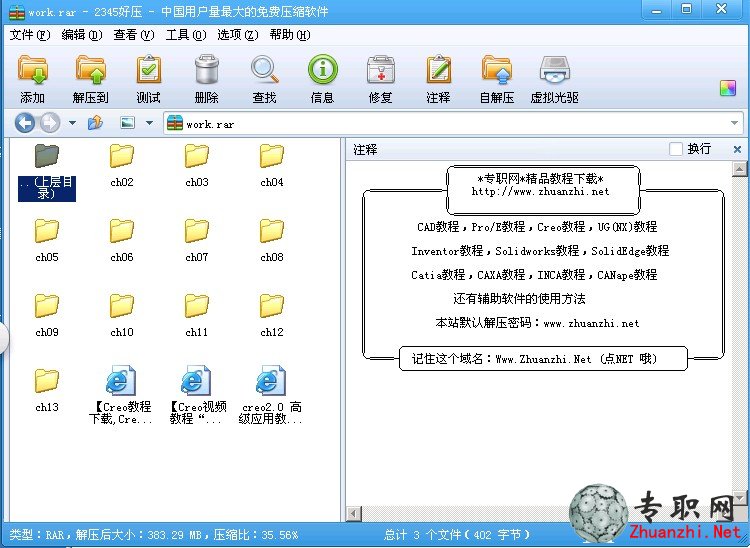Image resolution: width=750 pixels, height=548 pixels.
Task: Click status text 总计 3 个文件
Action: (422, 534)
